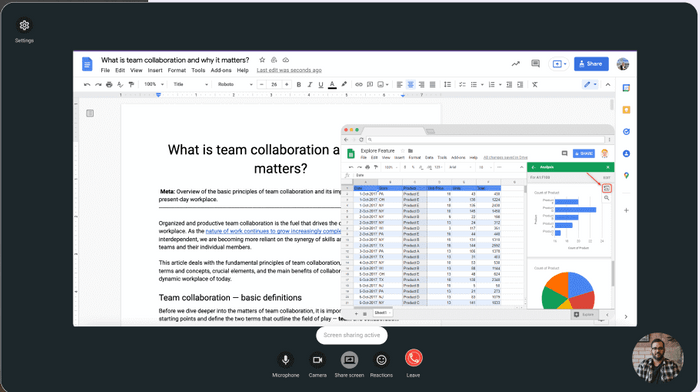Print the document
The image size is (700, 392).
coord(109,84)
